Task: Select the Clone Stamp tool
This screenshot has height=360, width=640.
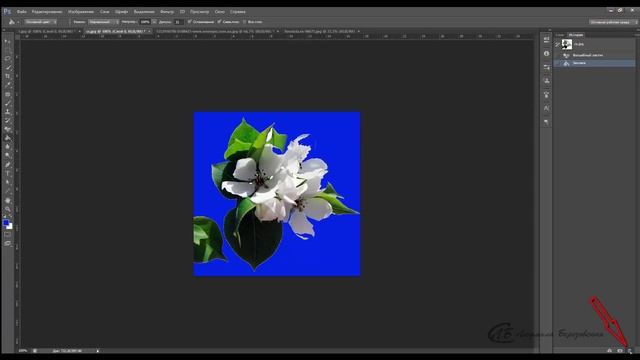Action: pos(7,111)
